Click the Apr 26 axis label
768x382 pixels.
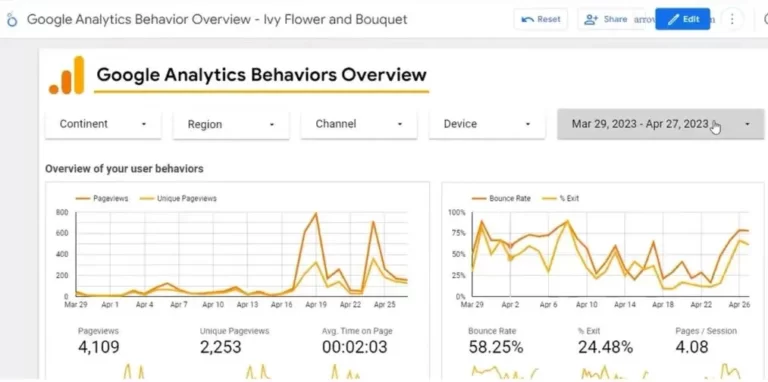click(x=739, y=305)
